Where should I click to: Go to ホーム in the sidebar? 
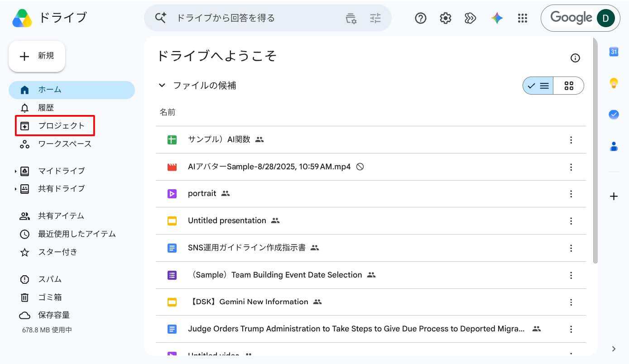pos(72,90)
